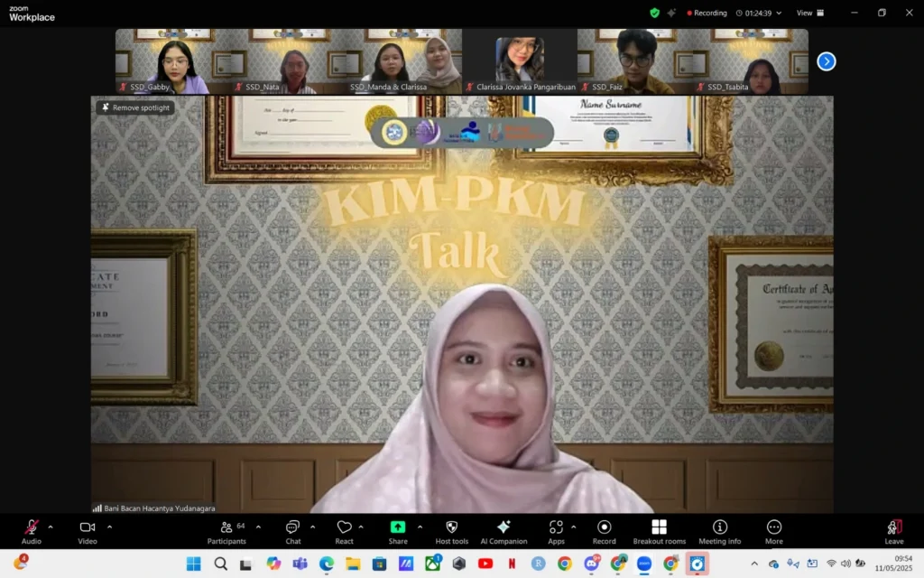Remove spotlight from the speaker
The image size is (924, 578).
135,107
